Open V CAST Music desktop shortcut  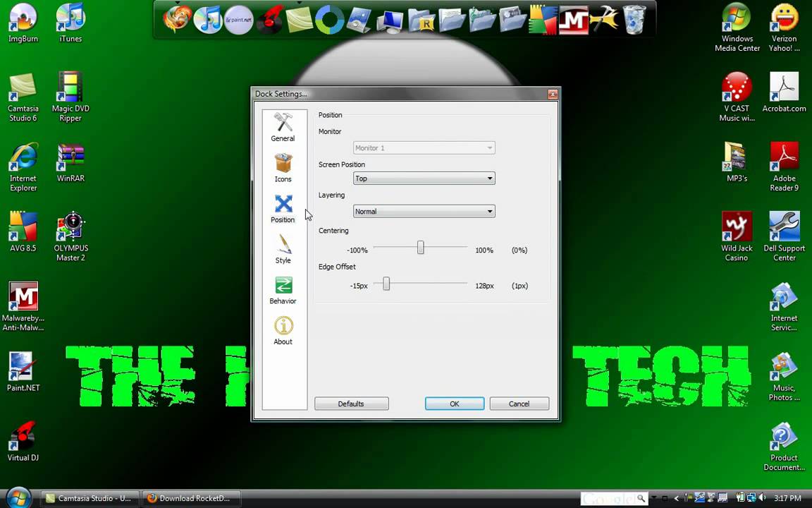click(737, 97)
